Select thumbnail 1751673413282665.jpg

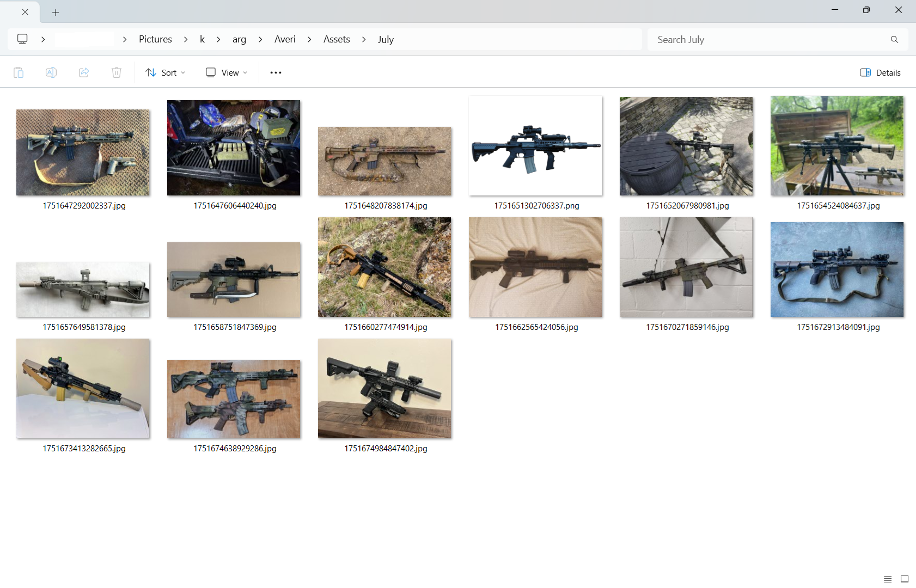click(83, 388)
